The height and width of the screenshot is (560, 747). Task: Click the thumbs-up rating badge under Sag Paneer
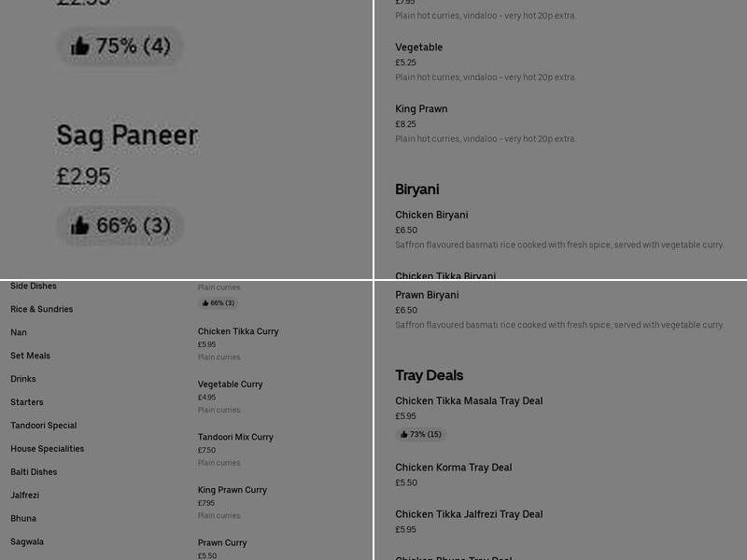point(120,225)
